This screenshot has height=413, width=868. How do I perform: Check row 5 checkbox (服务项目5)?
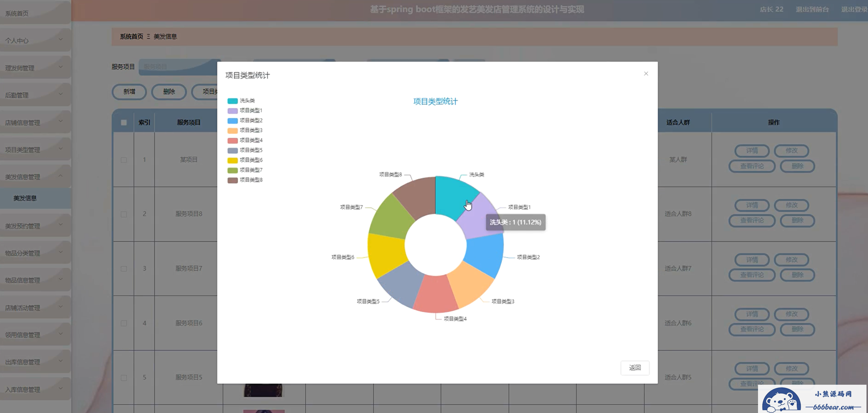124,378
